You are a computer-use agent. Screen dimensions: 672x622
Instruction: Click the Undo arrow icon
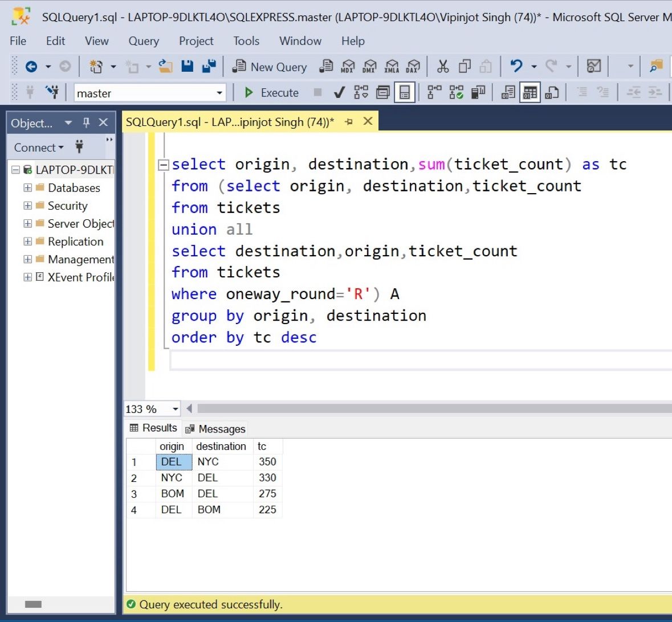[516, 67]
